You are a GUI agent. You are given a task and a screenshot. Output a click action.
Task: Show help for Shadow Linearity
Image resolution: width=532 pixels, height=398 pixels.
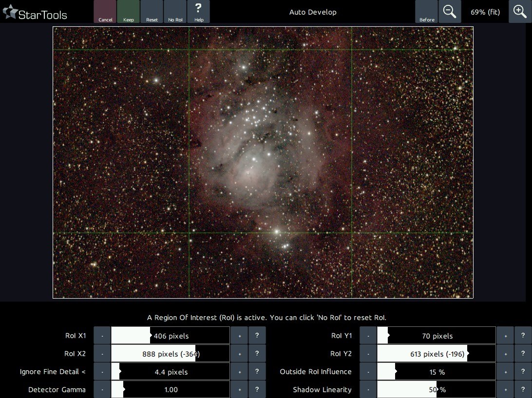[523, 390]
